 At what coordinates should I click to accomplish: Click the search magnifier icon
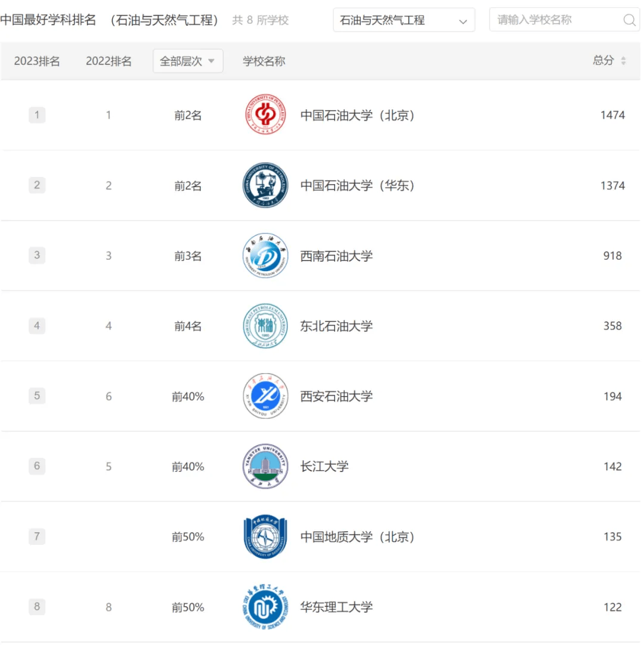(x=629, y=20)
